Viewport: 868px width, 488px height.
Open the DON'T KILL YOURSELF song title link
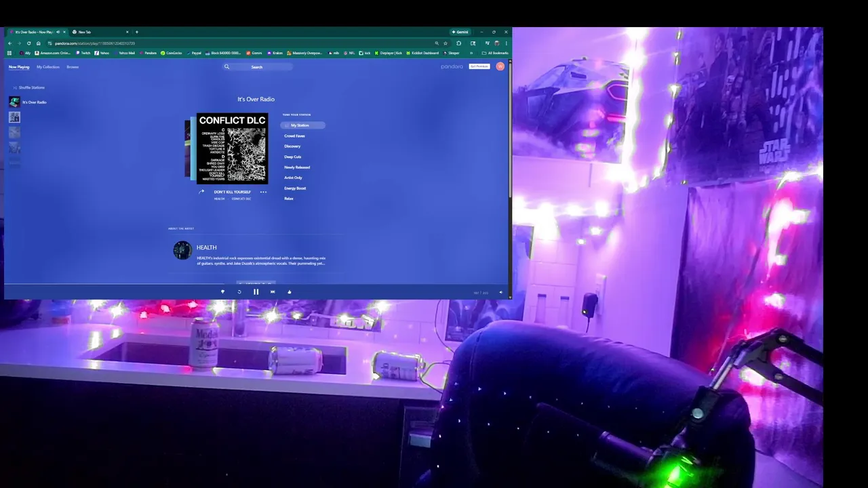coord(233,192)
